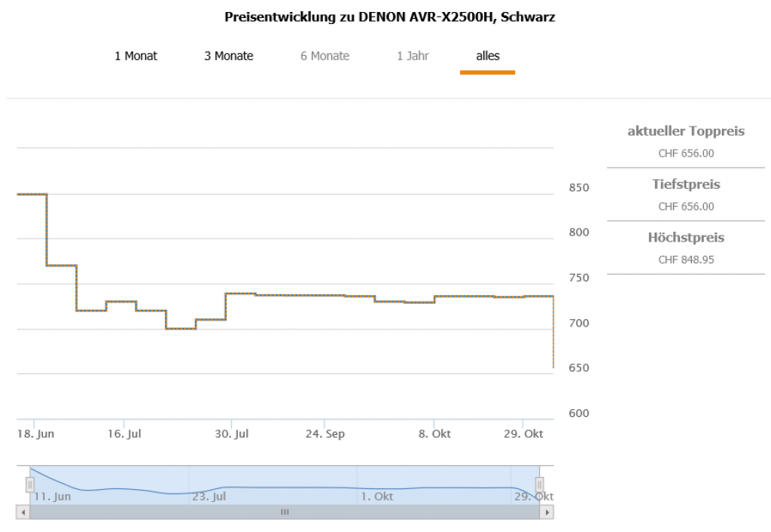Select the 1 Monat time range tab
The width and height of the screenshot is (771, 532).
pos(136,56)
